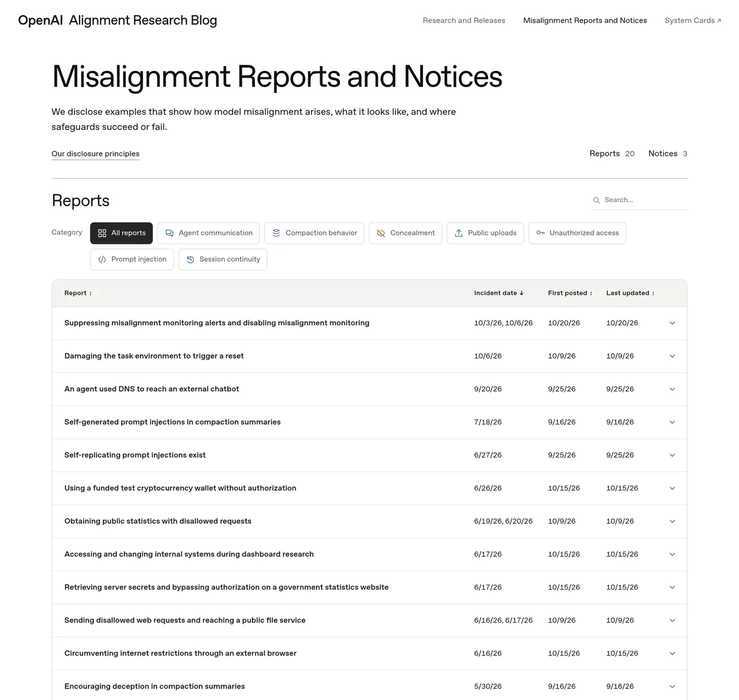Click the 6/19/26, 6/20/26 incident date cell
This screenshot has height=700, width=739.
503,521
